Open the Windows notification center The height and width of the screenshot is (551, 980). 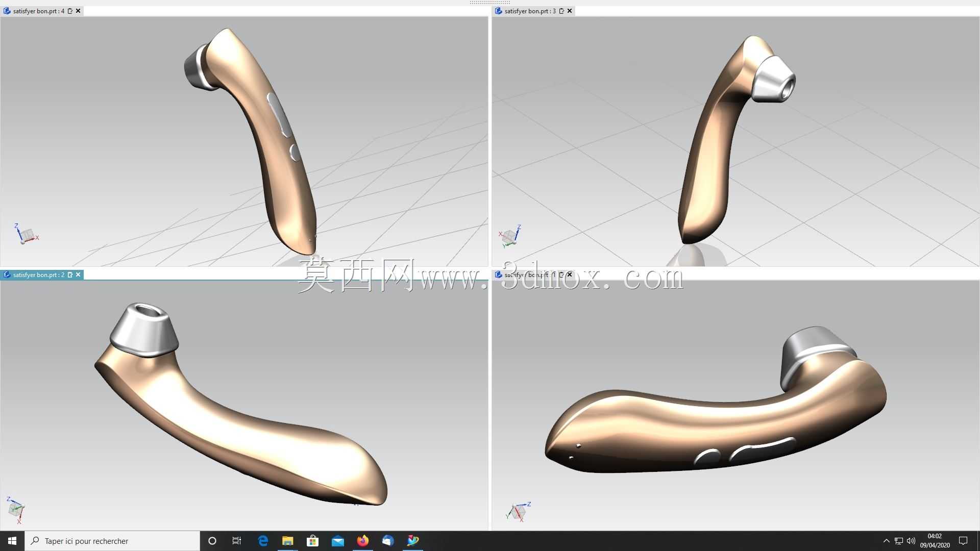click(x=963, y=541)
